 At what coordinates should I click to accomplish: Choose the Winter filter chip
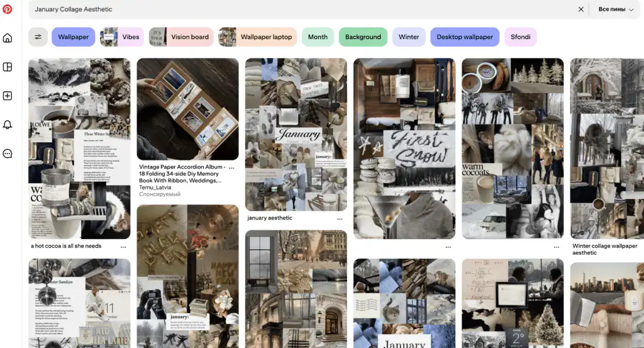(x=409, y=37)
